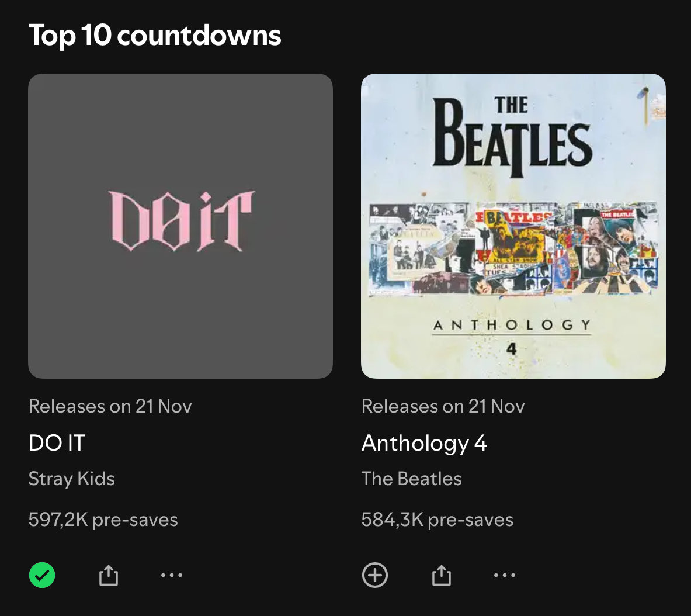The width and height of the screenshot is (691, 616).
Task: Go to Stray Kids artist page
Action: [x=72, y=479]
